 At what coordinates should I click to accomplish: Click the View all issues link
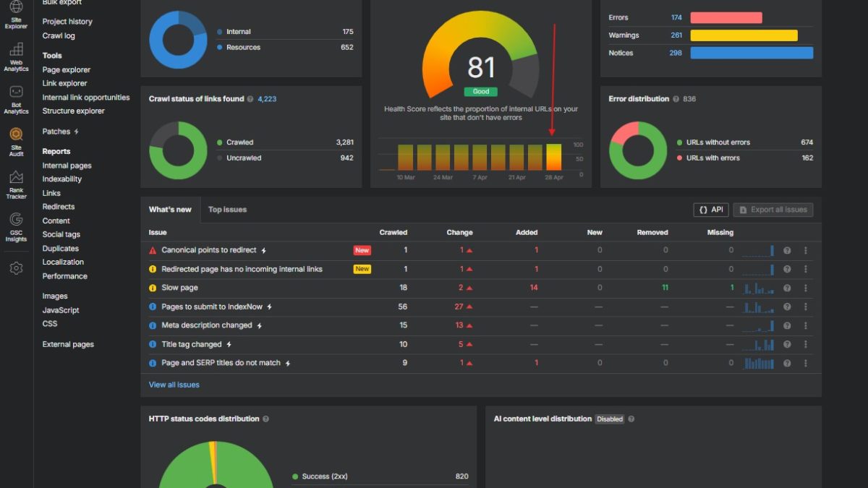(174, 385)
